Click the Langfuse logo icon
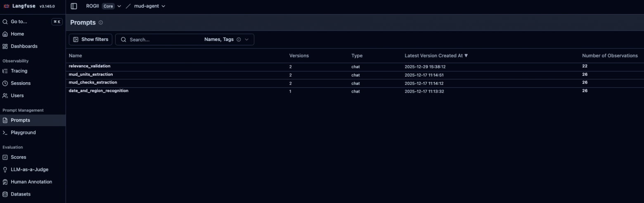Viewport: 644px width, 203px height. point(7,6)
